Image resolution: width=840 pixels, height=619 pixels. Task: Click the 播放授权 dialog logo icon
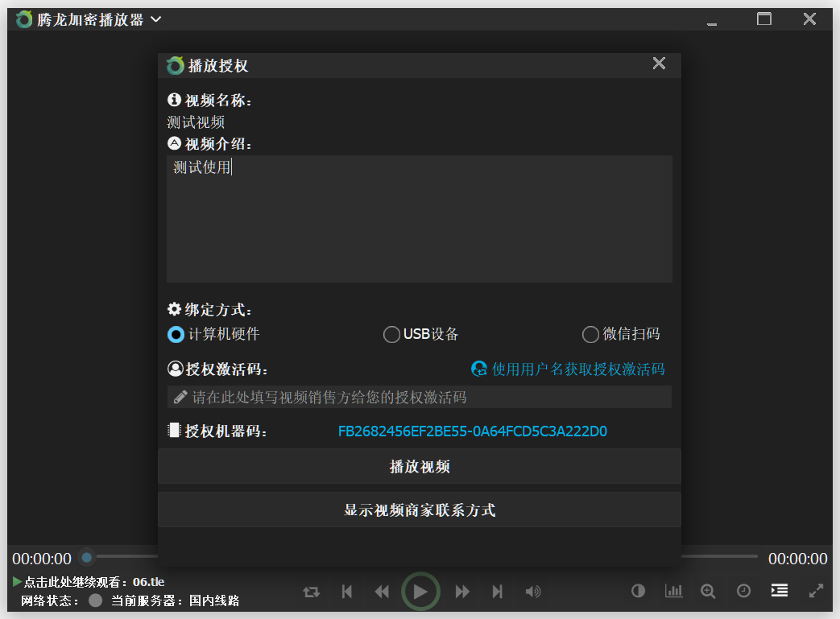pos(176,66)
